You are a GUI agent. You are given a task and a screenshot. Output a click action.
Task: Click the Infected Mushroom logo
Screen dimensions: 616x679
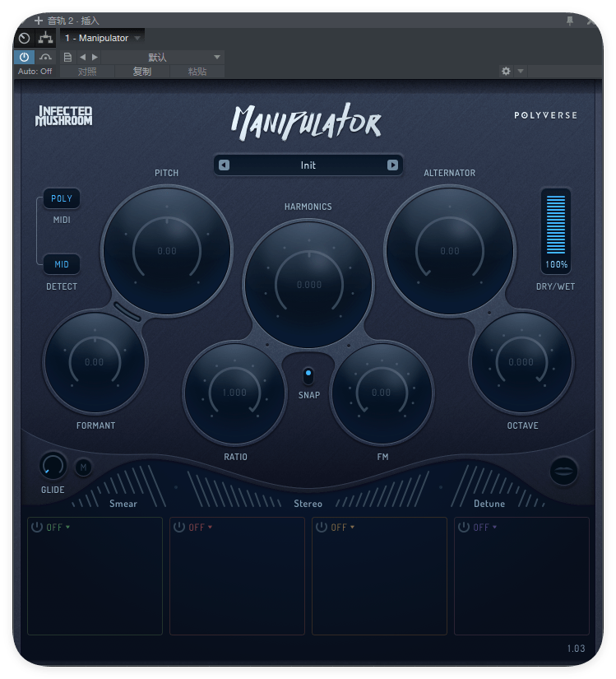(63, 116)
